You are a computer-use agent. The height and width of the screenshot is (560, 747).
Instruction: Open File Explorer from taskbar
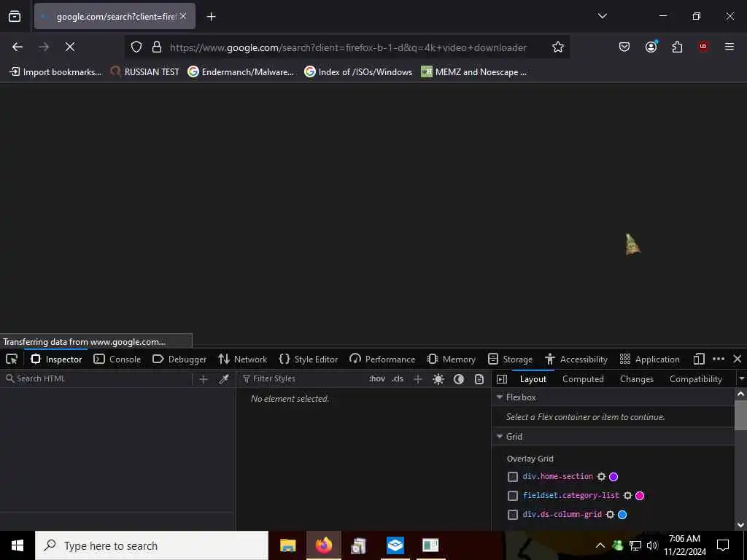pyautogui.click(x=287, y=545)
